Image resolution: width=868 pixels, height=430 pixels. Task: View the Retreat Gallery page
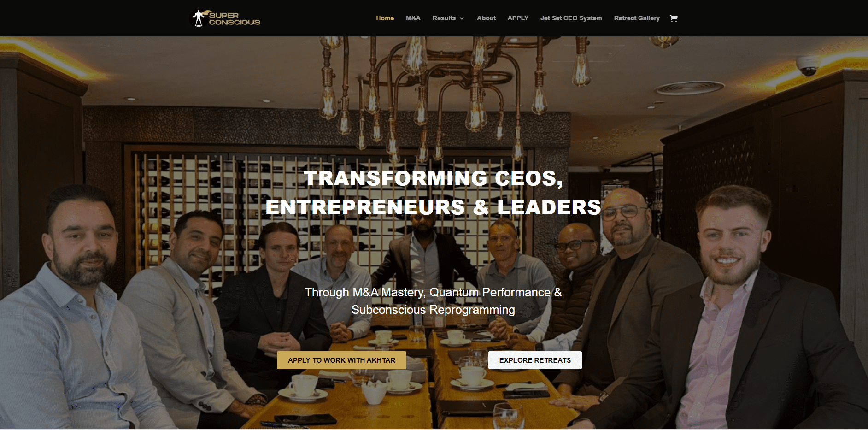pos(637,18)
